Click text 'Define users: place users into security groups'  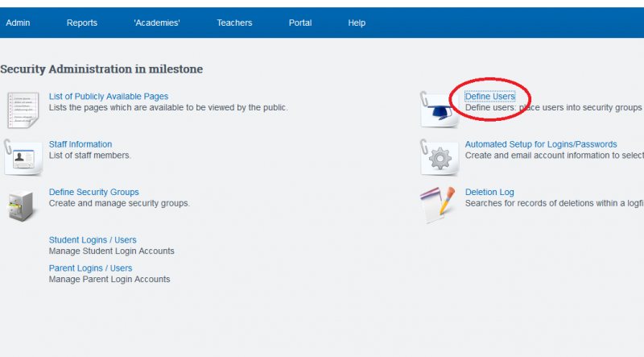(x=553, y=108)
